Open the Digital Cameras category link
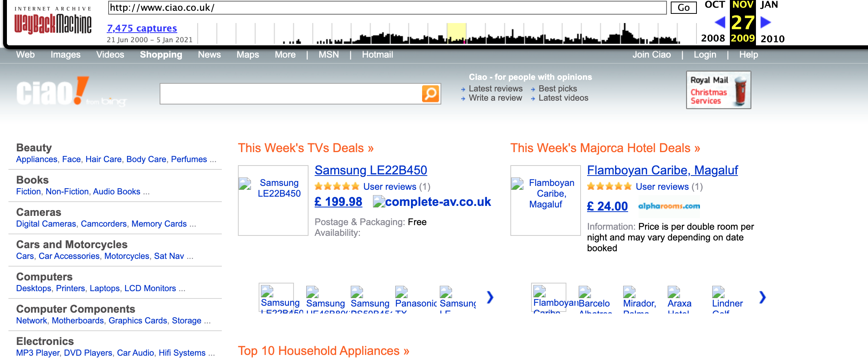The width and height of the screenshot is (868, 358). point(46,224)
